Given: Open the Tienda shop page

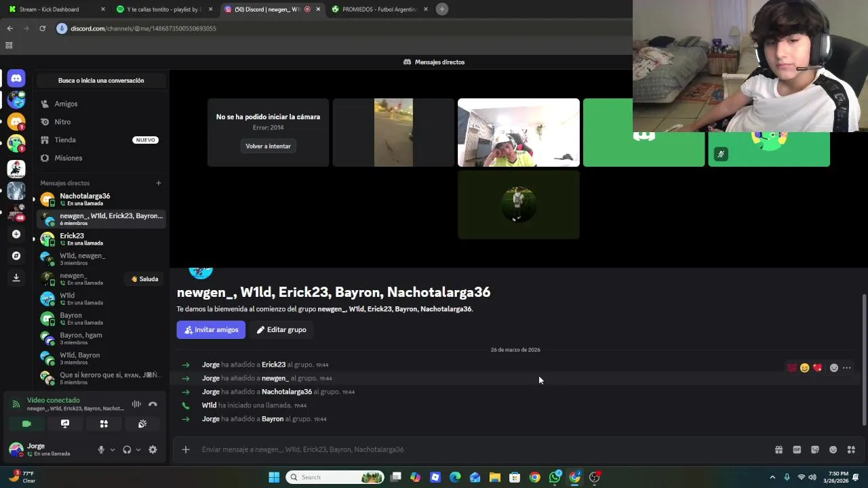Looking at the screenshot, I should 101,140.
